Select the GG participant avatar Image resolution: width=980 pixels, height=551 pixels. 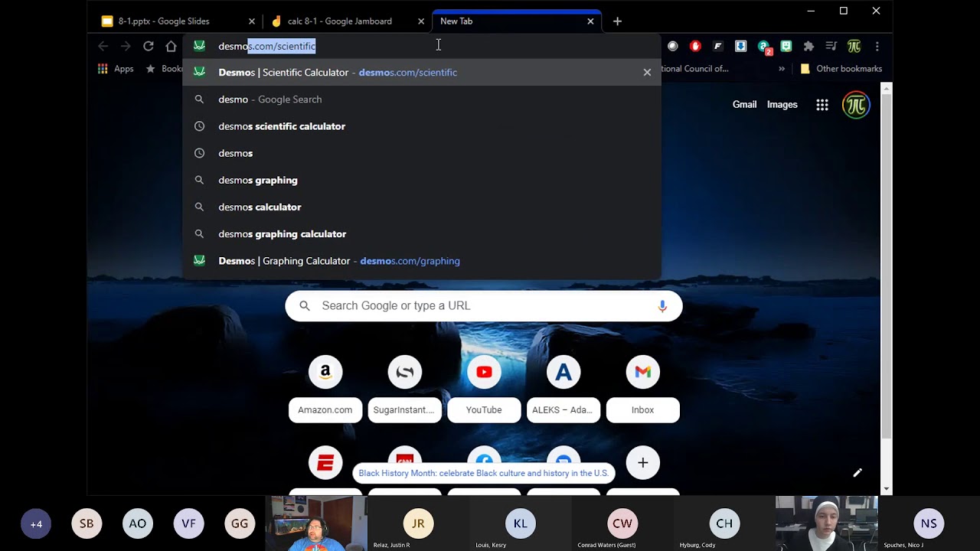click(240, 524)
